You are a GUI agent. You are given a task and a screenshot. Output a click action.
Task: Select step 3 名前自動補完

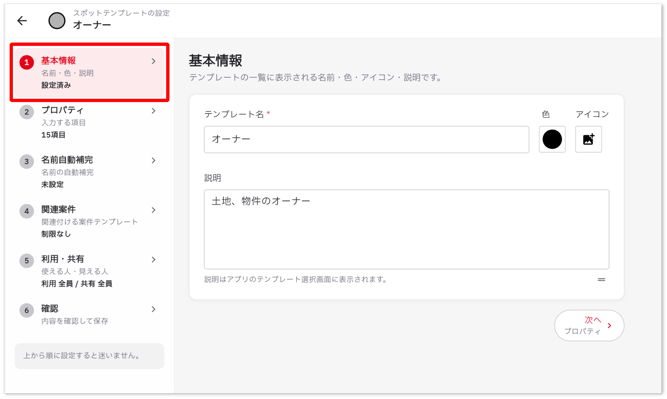point(89,172)
